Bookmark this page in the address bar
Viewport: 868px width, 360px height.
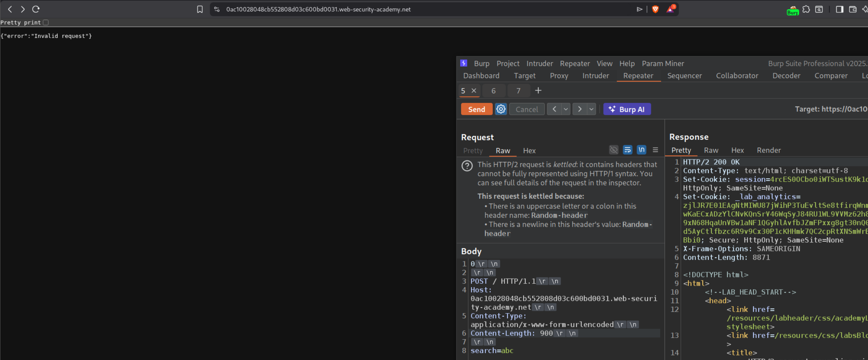[200, 9]
